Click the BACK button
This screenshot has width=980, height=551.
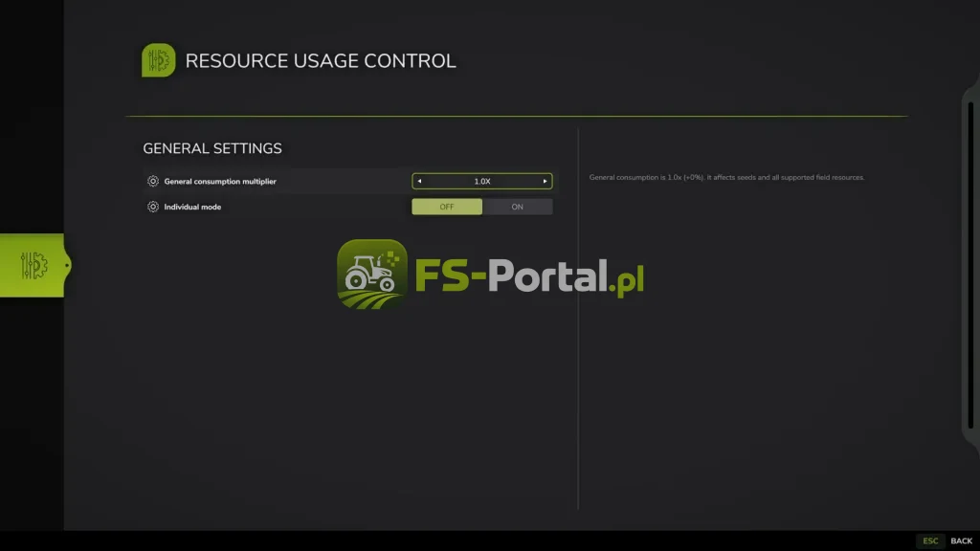coord(961,541)
